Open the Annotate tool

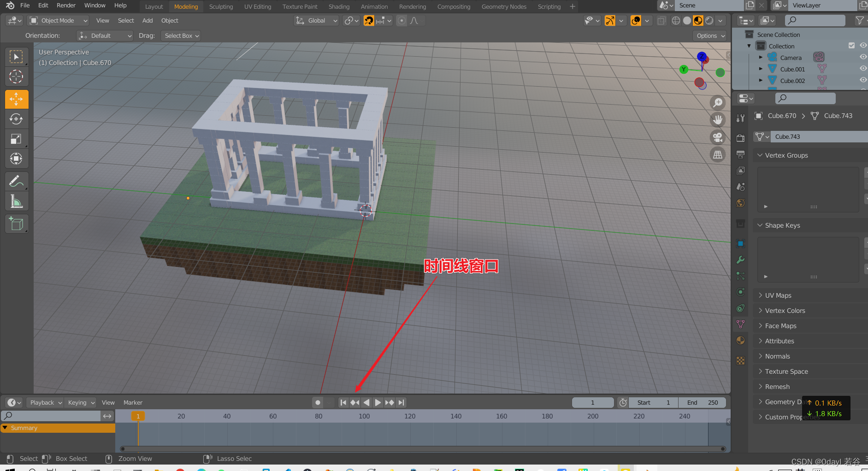point(17,181)
